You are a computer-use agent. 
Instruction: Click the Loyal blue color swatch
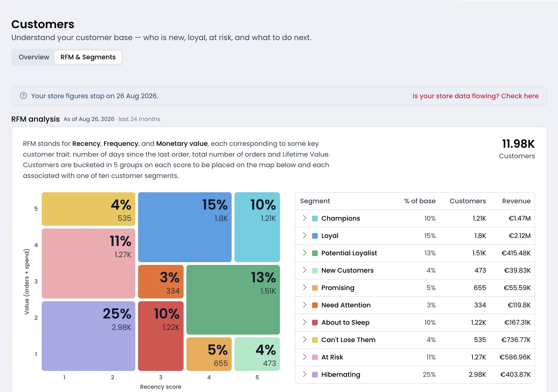[315, 236]
